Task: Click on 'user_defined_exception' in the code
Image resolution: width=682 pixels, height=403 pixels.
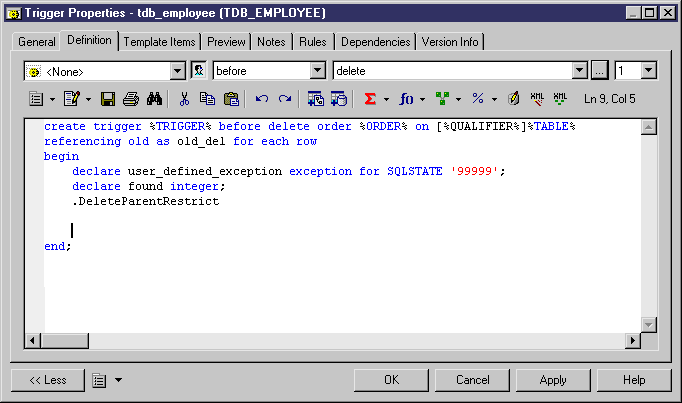Action: pyautogui.click(x=205, y=171)
